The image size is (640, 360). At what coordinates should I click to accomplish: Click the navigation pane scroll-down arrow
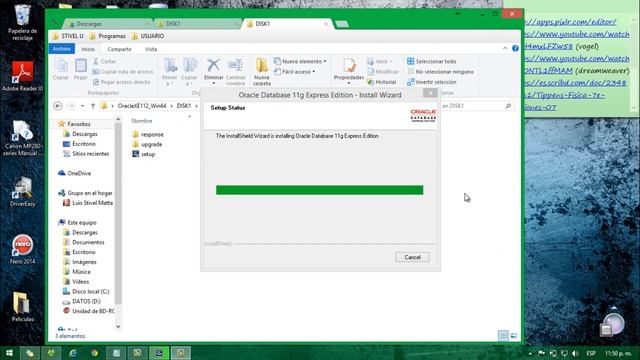(x=118, y=327)
